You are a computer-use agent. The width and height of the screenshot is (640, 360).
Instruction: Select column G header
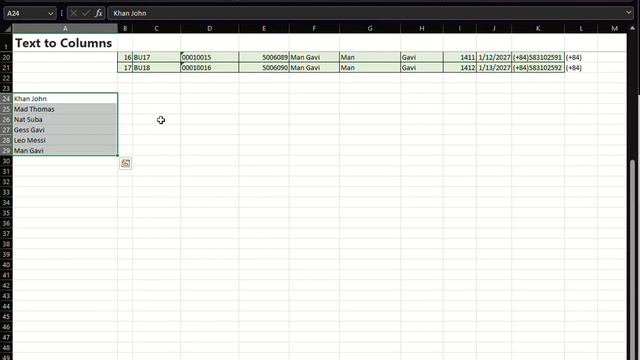coord(370,28)
